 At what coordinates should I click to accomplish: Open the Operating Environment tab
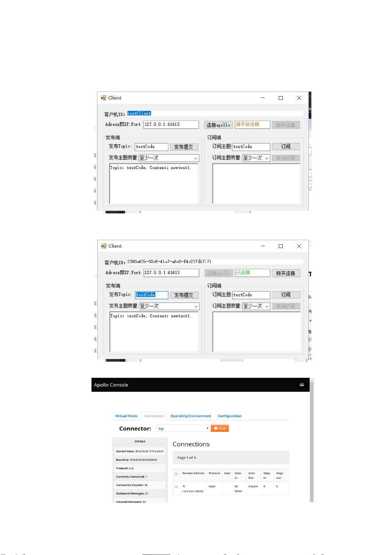[x=191, y=416]
